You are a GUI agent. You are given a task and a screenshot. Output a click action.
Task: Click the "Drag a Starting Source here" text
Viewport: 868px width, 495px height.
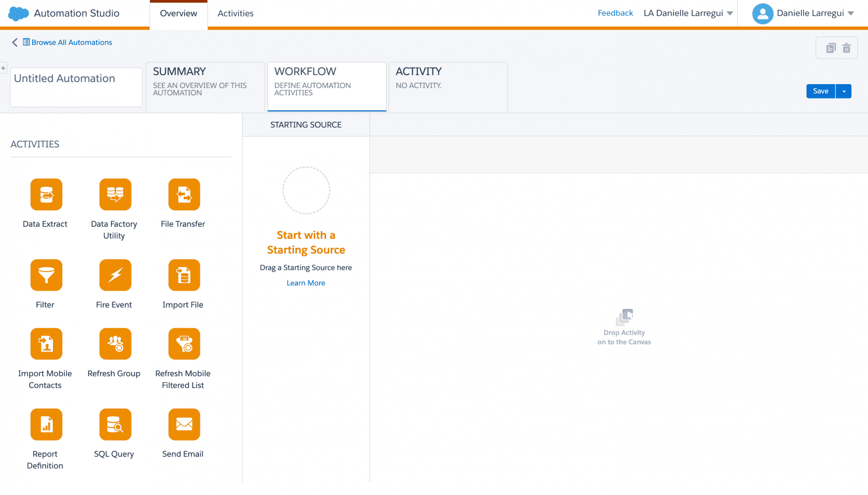(306, 268)
